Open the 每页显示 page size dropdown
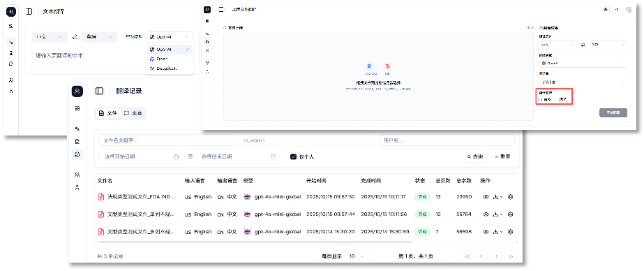The image size is (644, 271). [x=357, y=256]
